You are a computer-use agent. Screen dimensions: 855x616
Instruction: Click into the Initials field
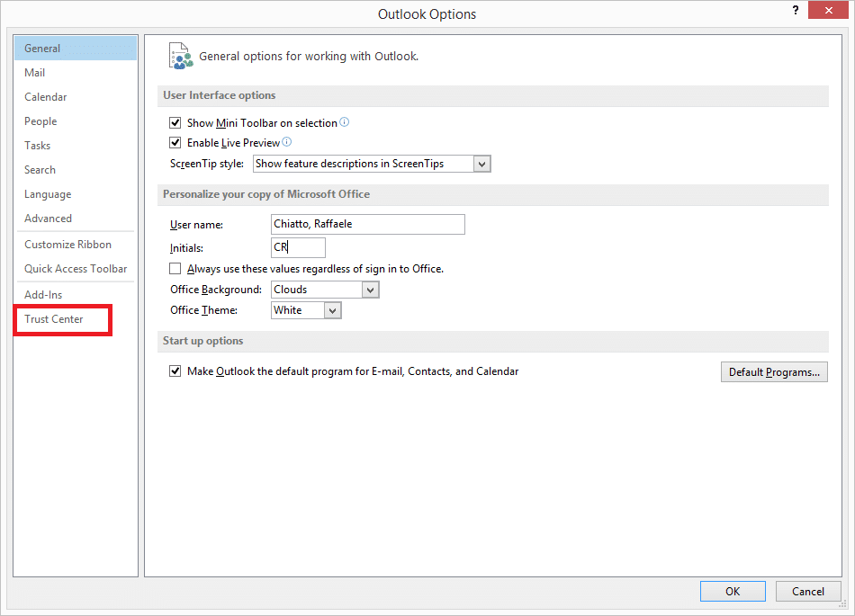tap(298, 247)
